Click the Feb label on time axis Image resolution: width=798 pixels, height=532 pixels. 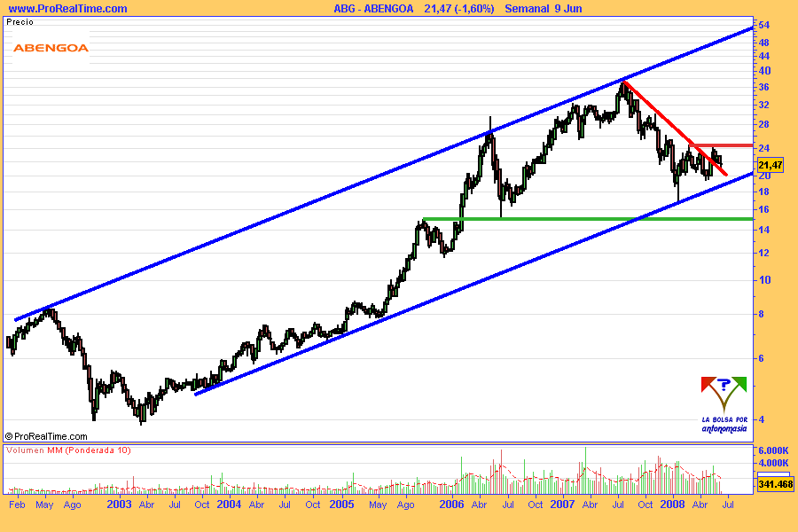pos(17,505)
